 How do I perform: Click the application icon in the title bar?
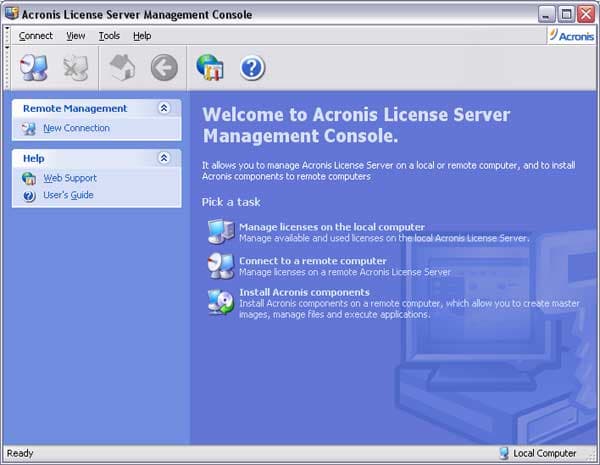pos(12,13)
